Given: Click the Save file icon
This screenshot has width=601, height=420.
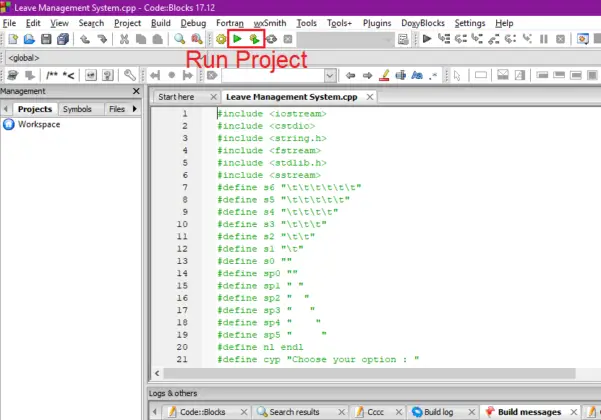Looking at the screenshot, I should (x=46, y=39).
